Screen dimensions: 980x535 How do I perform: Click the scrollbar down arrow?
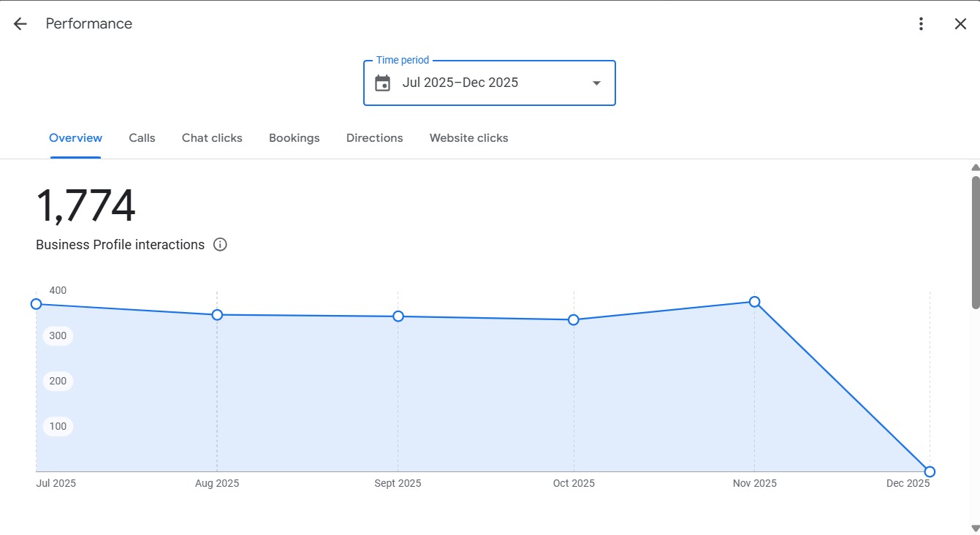[x=975, y=528]
